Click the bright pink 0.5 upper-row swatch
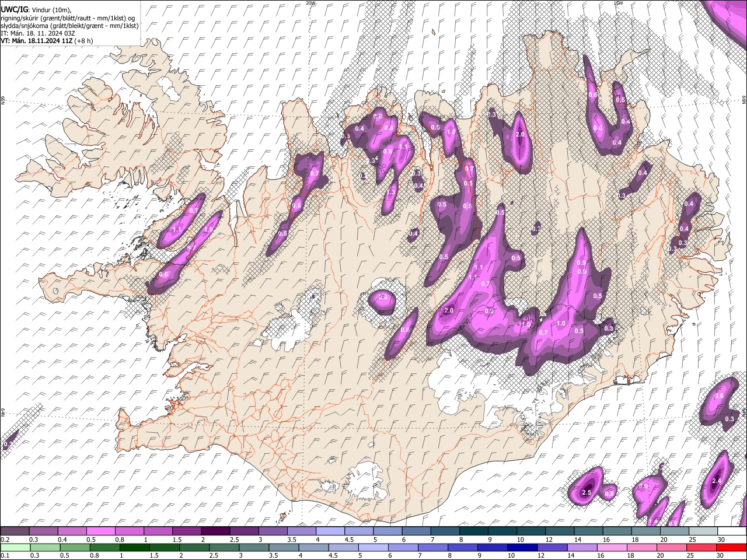 point(100,531)
